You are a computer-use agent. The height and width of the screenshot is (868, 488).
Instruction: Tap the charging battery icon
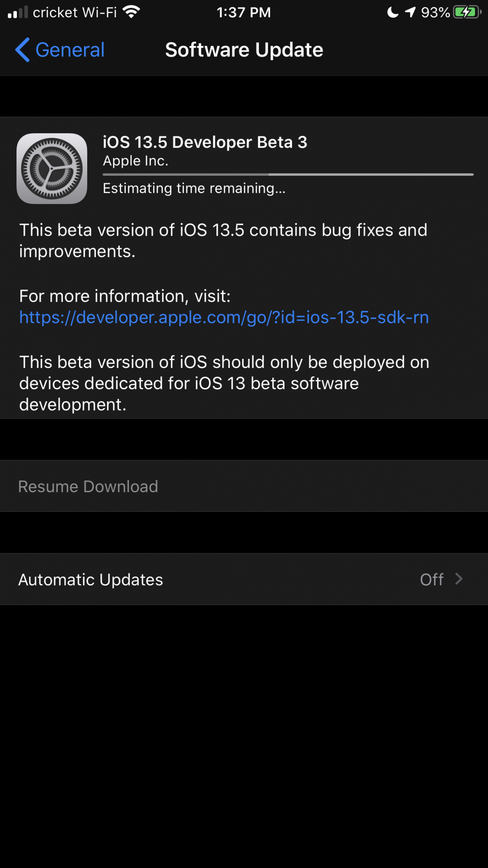467,12
